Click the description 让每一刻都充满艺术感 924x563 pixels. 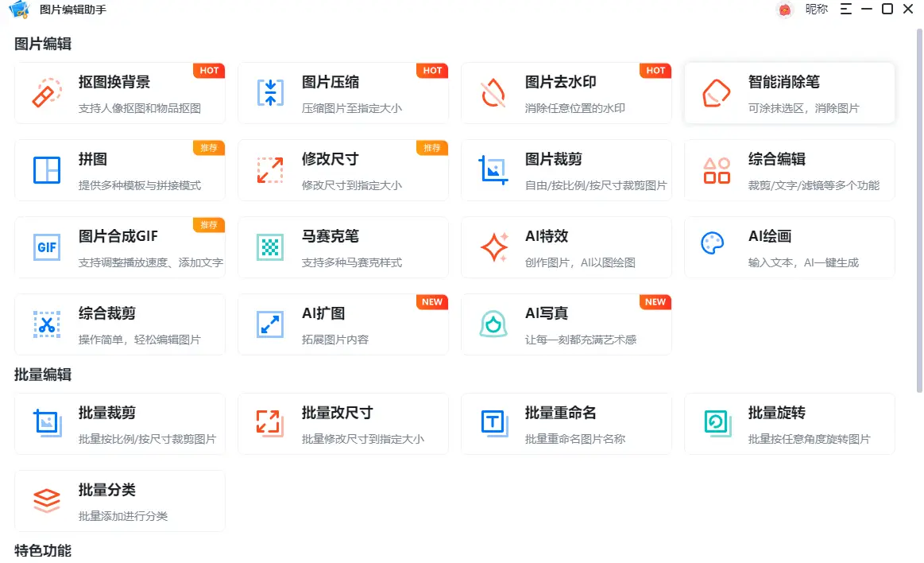[x=581, y=340]
